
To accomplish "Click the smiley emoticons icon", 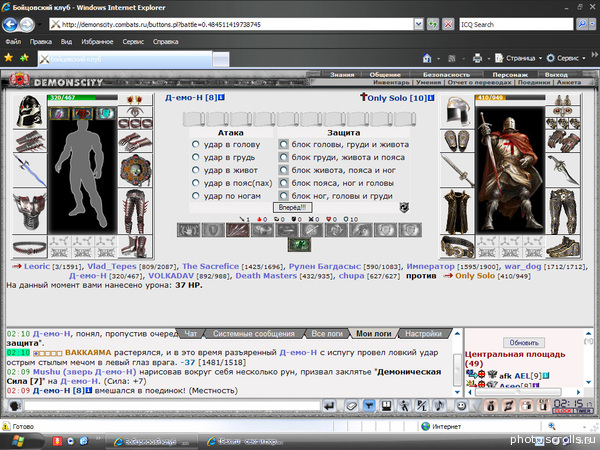I will [461, 406].
